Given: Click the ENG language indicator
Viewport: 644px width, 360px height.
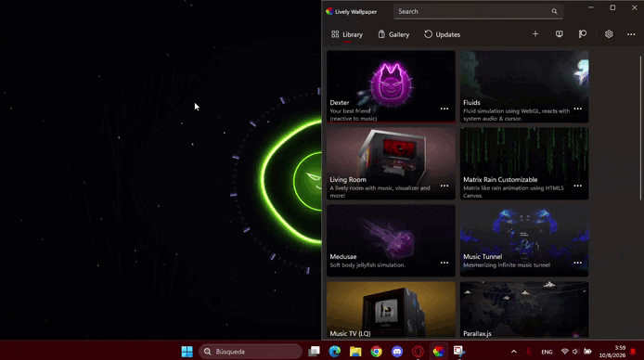Looking at the screenshot, I should pos(547,352).
